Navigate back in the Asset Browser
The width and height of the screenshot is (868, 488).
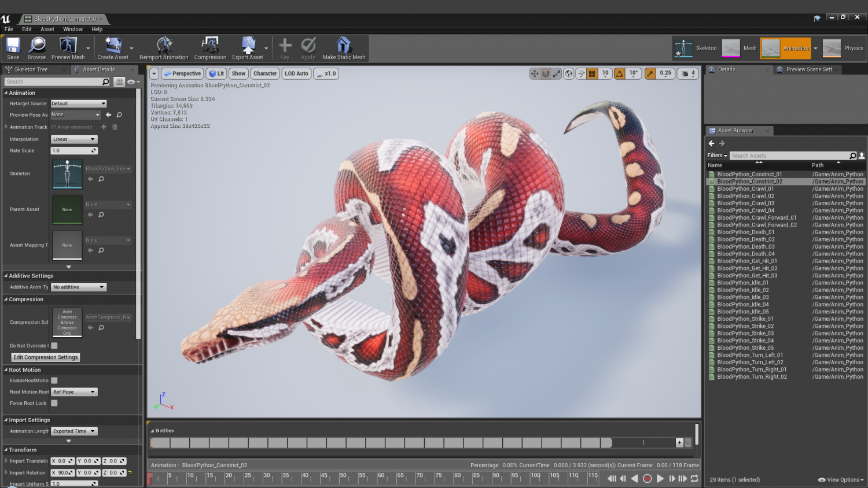tap(712, 143)
